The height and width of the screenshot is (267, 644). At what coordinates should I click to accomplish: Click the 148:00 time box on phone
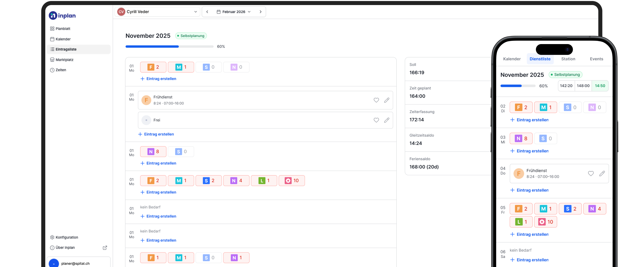tap(583, 86)
